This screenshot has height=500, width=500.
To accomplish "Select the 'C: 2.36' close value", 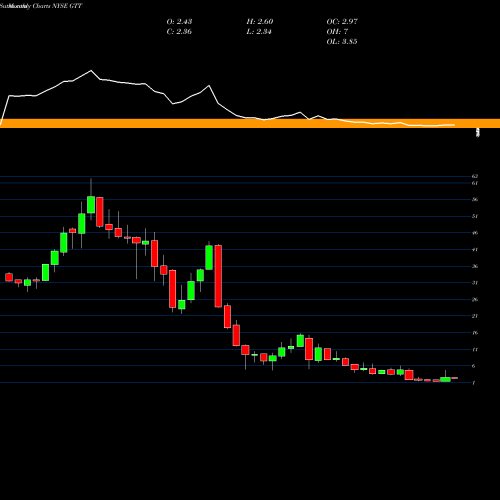I will tap(179, 32).
